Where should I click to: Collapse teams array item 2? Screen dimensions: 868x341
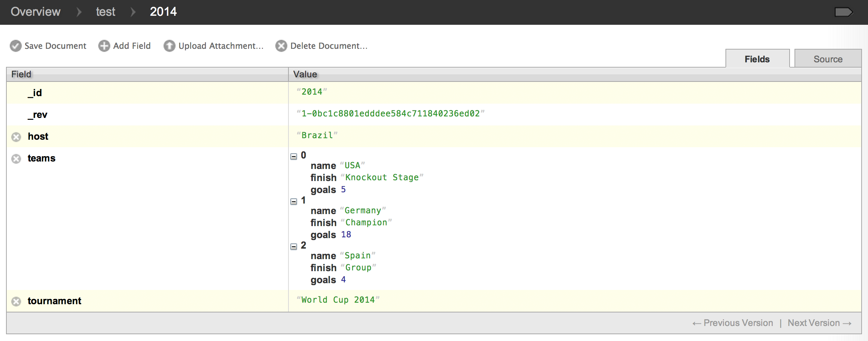coord(294,246)
